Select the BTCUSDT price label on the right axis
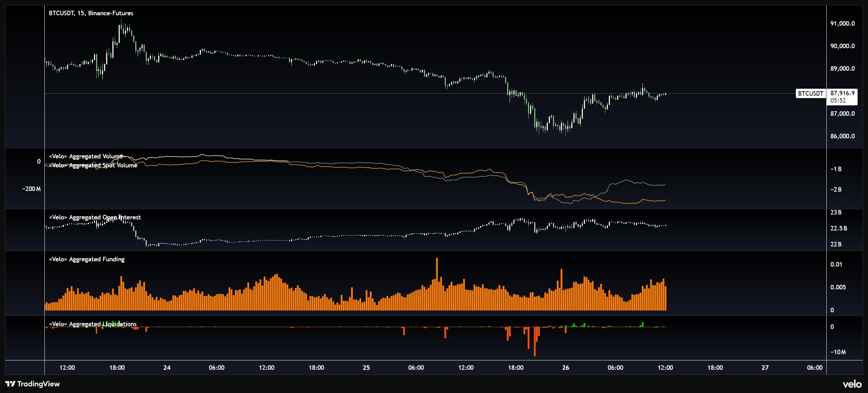Screen dimensions: 868x393 (x=810, y=93)
